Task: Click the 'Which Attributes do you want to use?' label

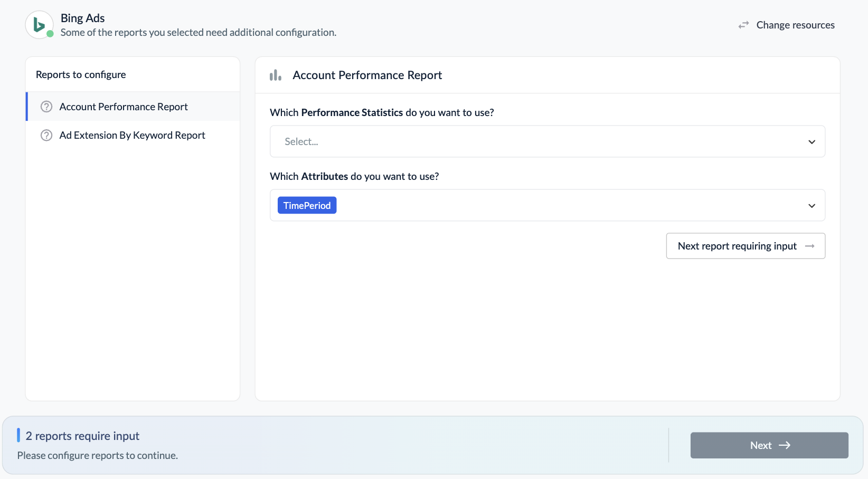Action: (354, 176)
